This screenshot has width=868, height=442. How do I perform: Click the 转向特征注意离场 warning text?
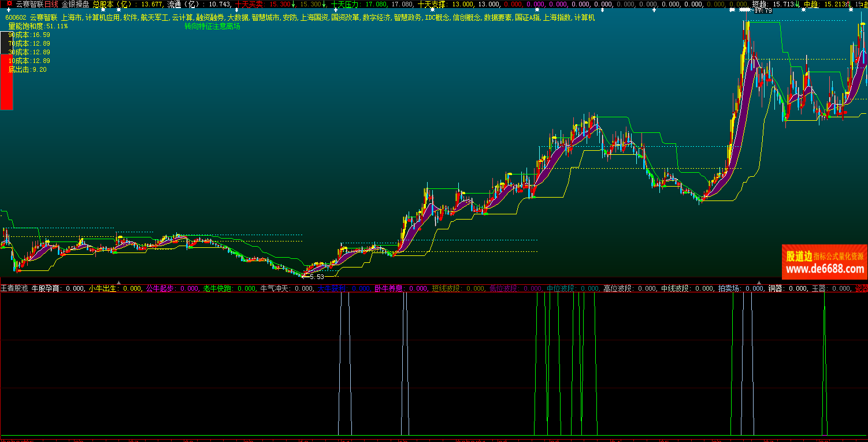212,27
